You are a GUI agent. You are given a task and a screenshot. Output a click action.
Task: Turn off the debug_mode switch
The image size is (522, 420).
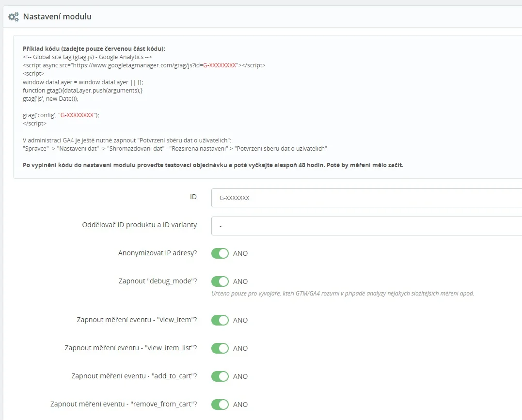[x=220, y=281]
